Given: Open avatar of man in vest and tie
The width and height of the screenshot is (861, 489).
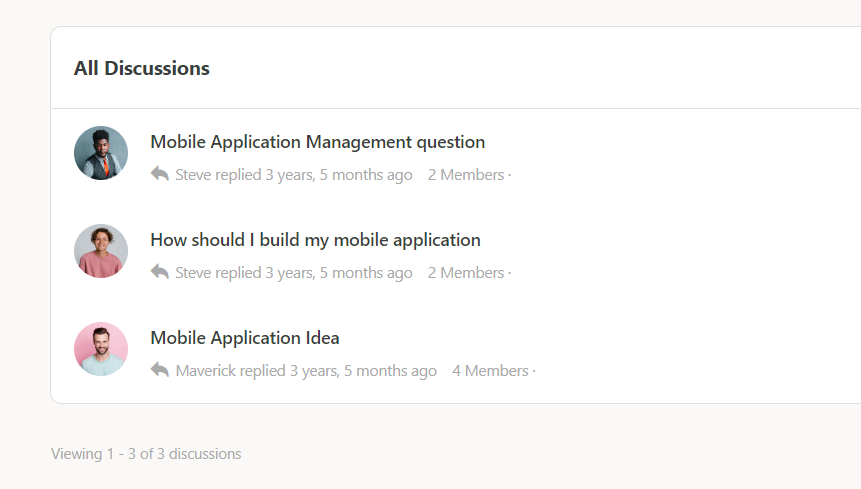Looking at the screenshot, I should pos(101,153).
